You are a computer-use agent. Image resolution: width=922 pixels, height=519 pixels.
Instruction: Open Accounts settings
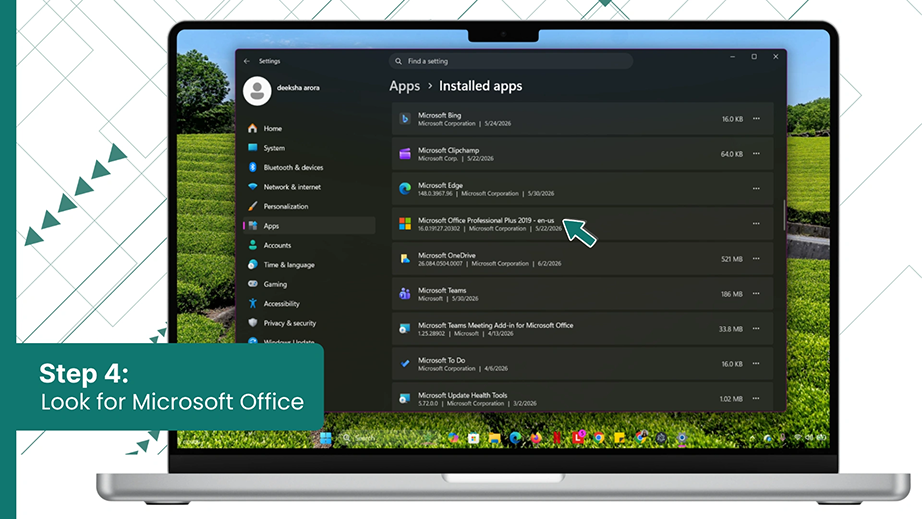coord(309,245)
